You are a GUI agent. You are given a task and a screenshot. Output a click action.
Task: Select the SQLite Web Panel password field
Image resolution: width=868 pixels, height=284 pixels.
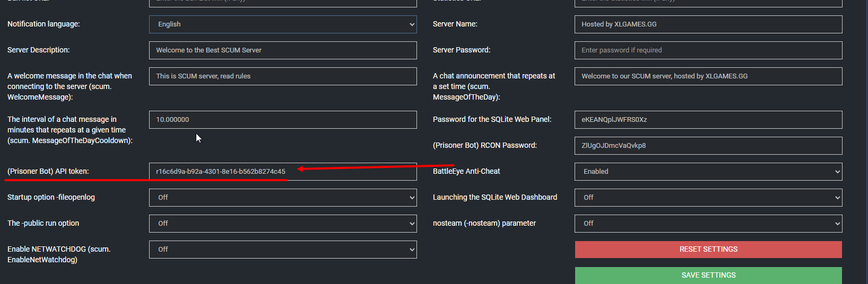(708, 120)
